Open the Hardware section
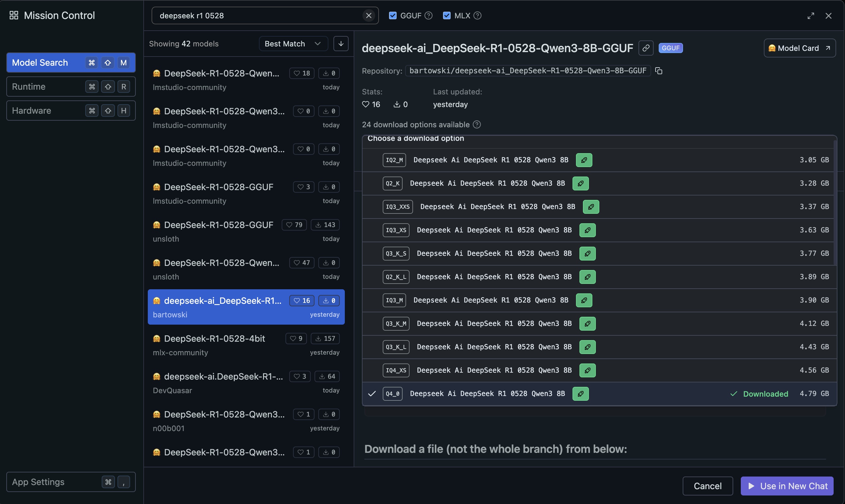 point(71,111)
